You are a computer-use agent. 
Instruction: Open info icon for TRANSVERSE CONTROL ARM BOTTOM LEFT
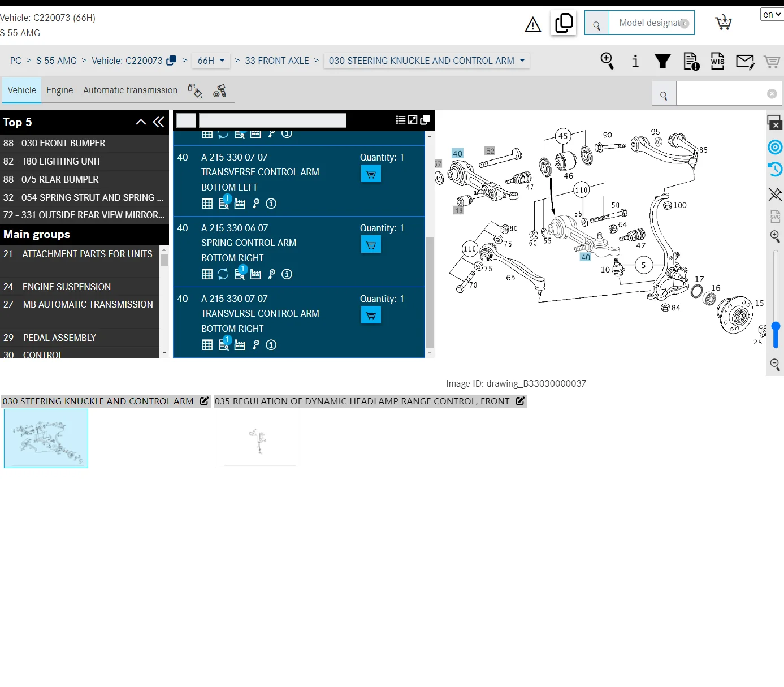click(271, 204)
